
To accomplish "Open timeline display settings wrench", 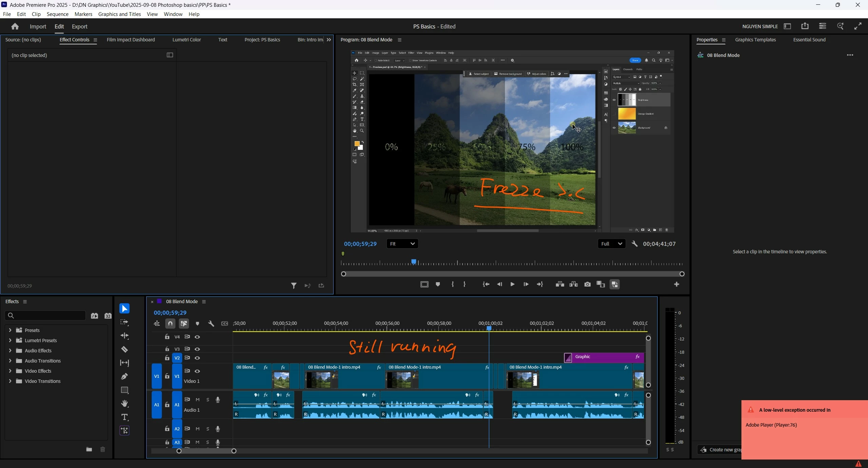I will 211,324.
